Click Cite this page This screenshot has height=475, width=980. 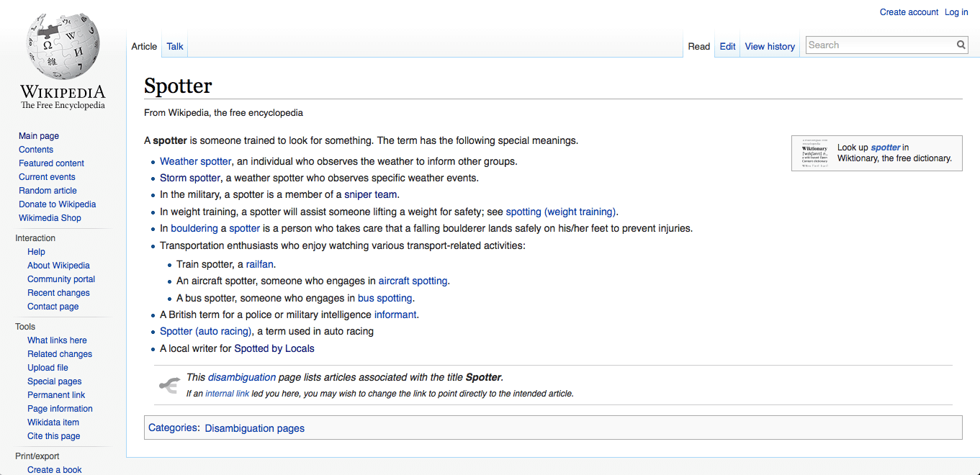tap(54, 436)
